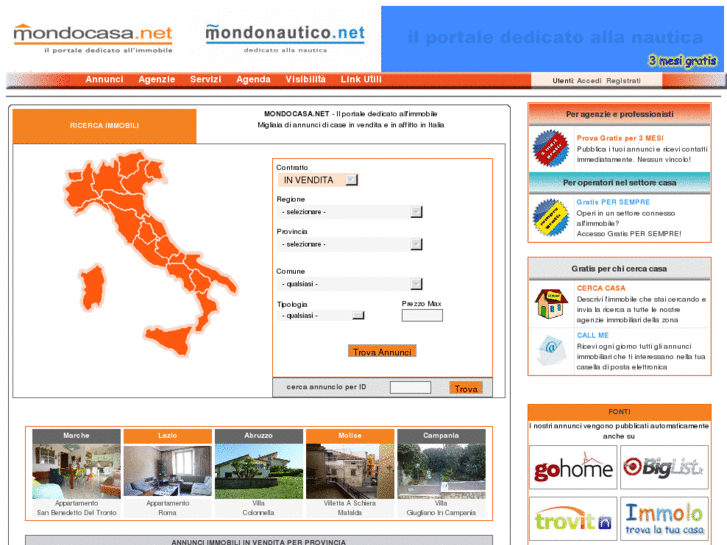This screenshot has width=727, height=545.
Task: Click the Call Me email envelope icon
Action: [551, 351]
